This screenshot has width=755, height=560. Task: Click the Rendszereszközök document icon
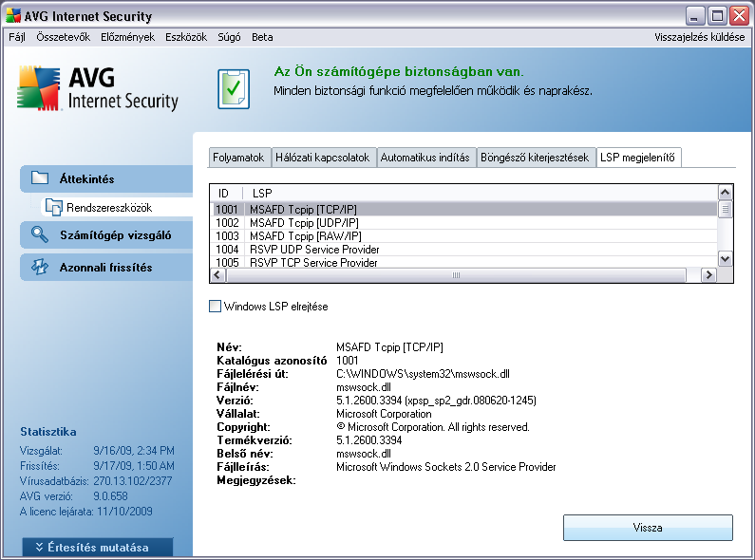[53, 207]
